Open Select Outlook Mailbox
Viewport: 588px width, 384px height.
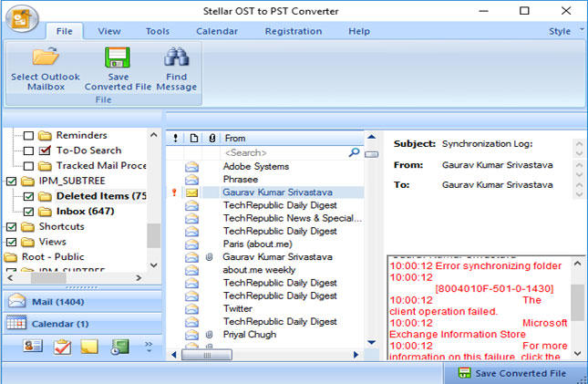pyautogui.click(x=46, y=67)
